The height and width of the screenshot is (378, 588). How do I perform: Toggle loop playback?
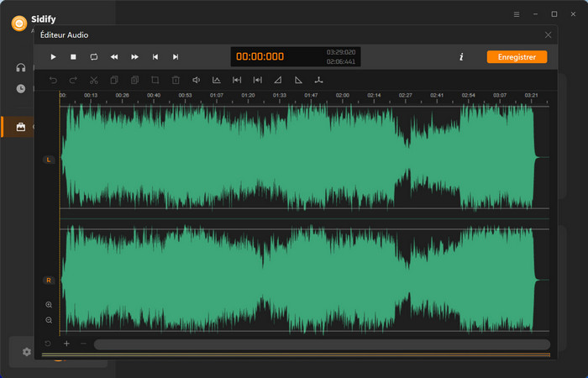click(93, 57)
